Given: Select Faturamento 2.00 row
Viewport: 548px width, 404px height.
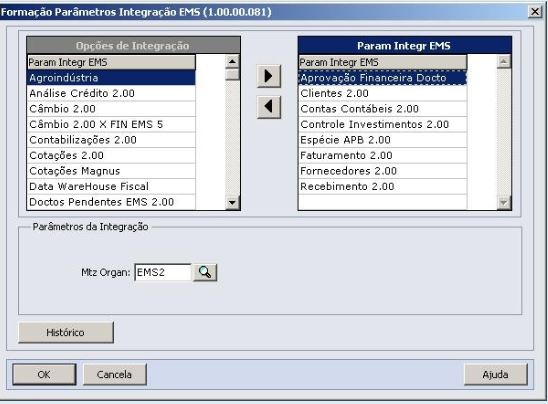Looking at the screenshot, I should coord(383,155).
